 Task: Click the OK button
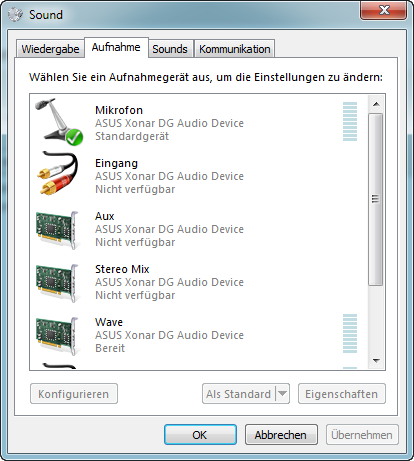click(200, 435)
